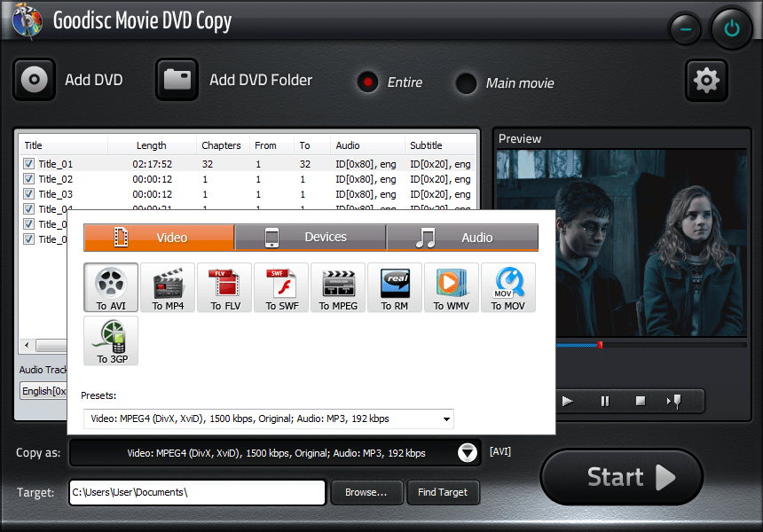Viewport: 763px width, 532px height.
Task: Select the To 3GP mobile format
Action: point(110,340)
